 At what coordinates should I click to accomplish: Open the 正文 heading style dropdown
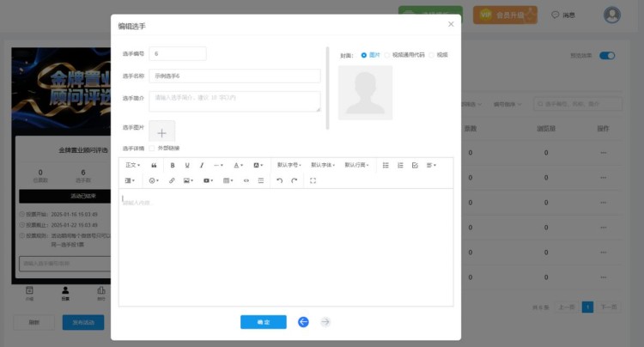tap(132, 165)
